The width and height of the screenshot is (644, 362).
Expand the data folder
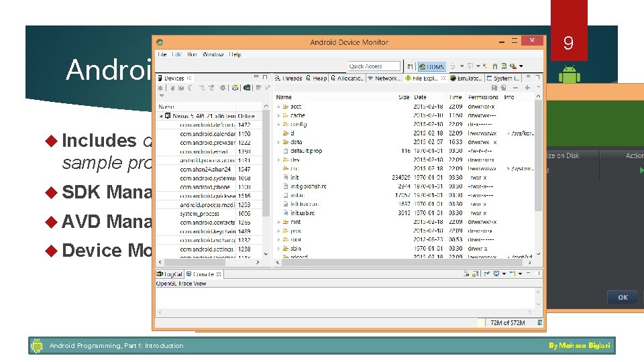279,142
